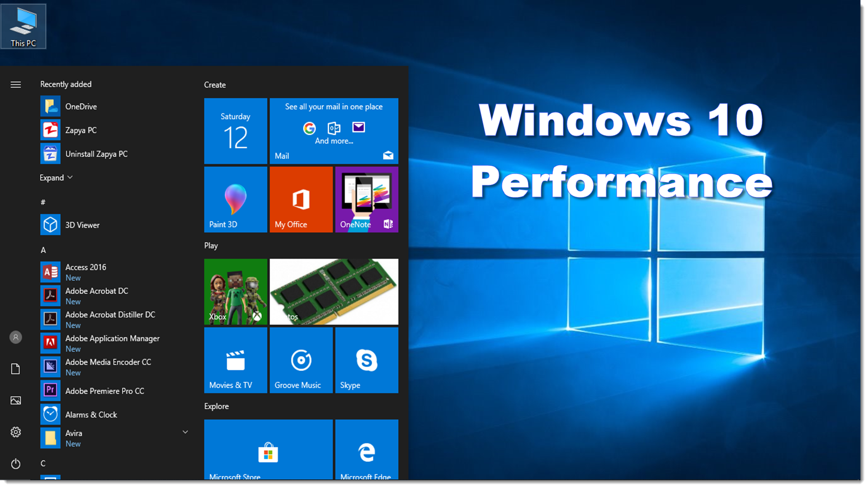
Task: Click the A letter group header
Action: point(43,250)
